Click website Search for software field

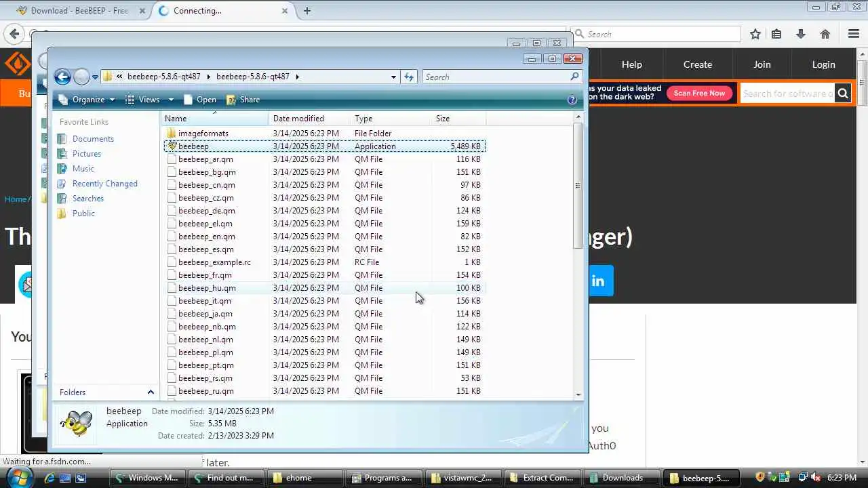coord(787,93)
